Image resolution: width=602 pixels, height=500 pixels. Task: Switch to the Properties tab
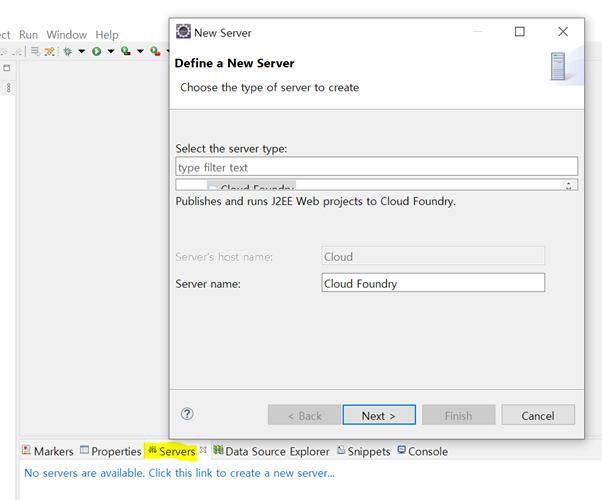(111, 451)
